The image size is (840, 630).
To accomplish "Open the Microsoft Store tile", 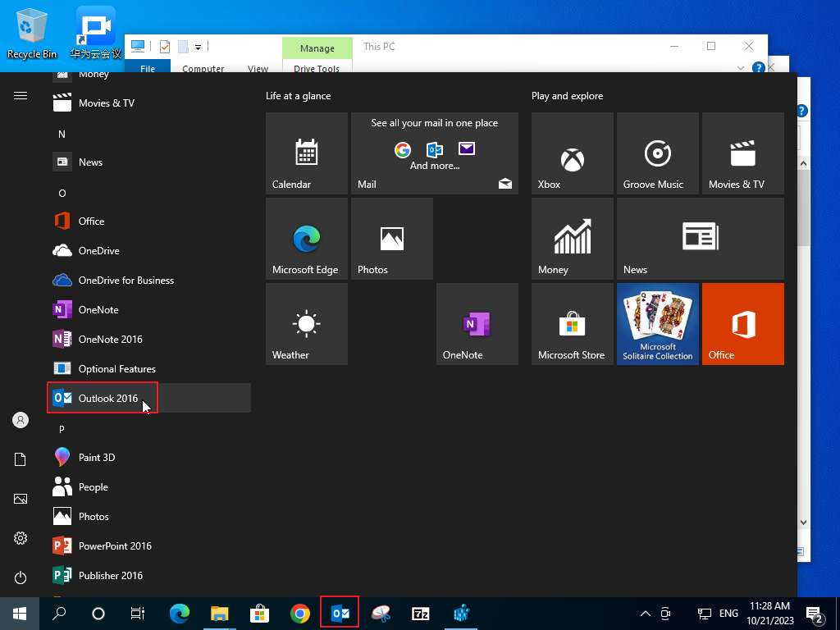I will [572, 324].
